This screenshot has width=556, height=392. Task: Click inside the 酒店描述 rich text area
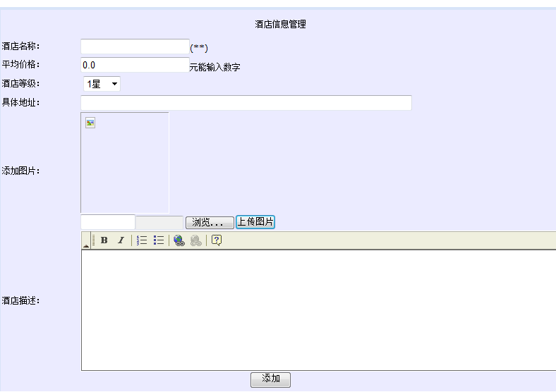click(x=318, y=310)
